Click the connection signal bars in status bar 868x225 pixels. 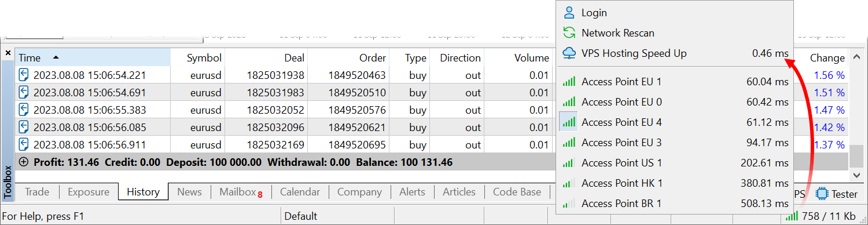coord(792,216)
